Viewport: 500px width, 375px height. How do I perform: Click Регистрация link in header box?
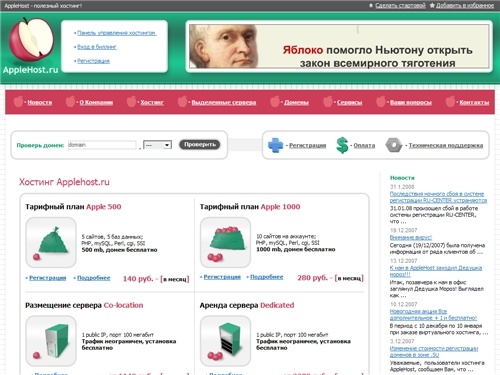93,61
